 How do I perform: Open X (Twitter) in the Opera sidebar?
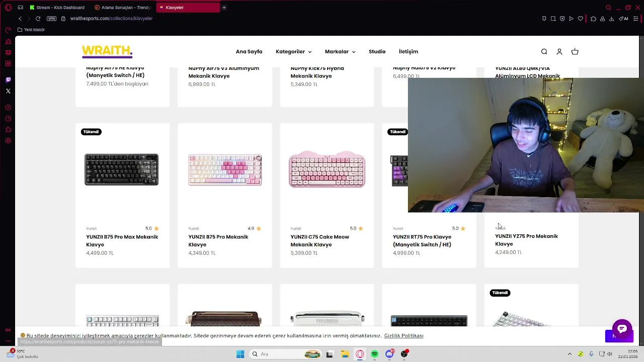point(8,91)
